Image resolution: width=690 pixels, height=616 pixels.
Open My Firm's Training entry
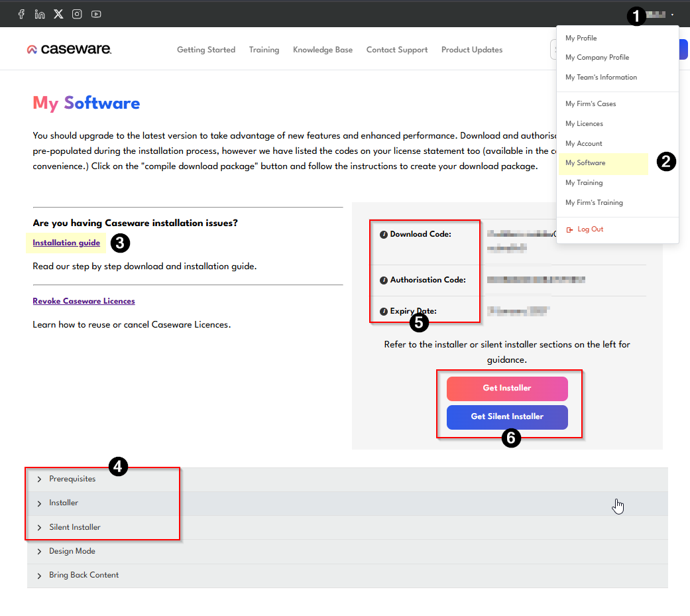point(594,202)
